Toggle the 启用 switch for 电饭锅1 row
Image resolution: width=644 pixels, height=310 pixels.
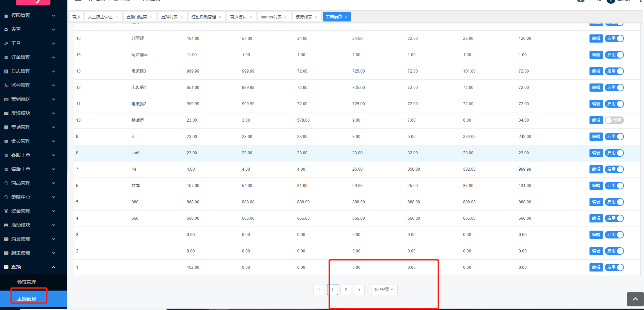[614, 88]
